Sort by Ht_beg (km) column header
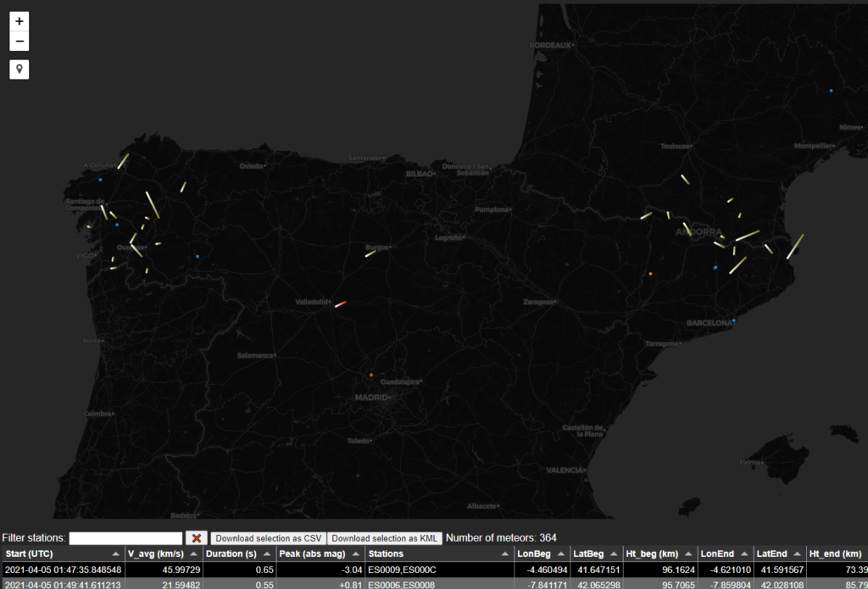Image resolution: width=868 pixels, height=589 pixels. coord(658,553)
